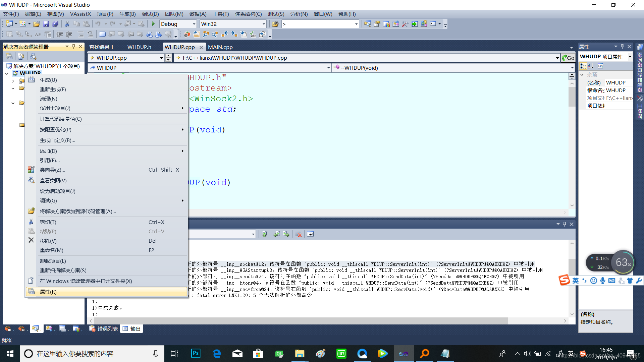Click the Go button beside the file path

point(568,58)
